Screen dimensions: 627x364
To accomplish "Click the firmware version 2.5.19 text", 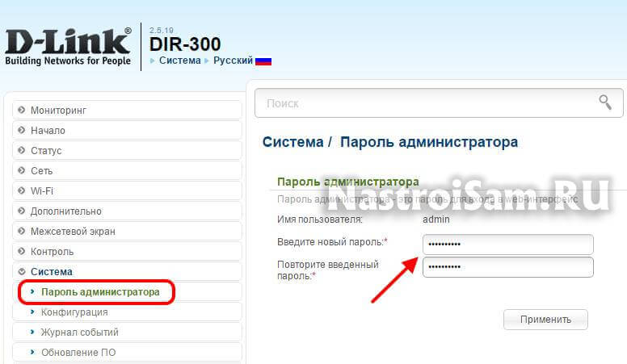I will click(x=162, y=31).
